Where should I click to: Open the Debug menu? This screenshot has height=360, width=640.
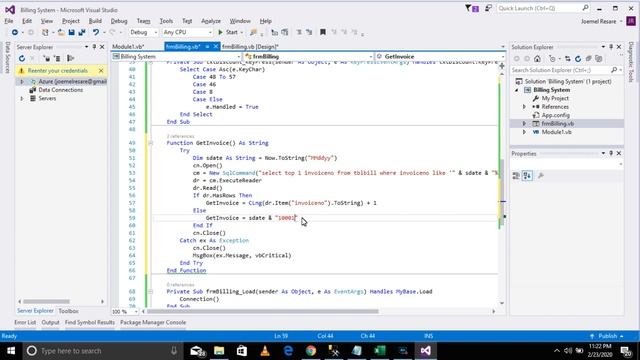pos(119,21)
